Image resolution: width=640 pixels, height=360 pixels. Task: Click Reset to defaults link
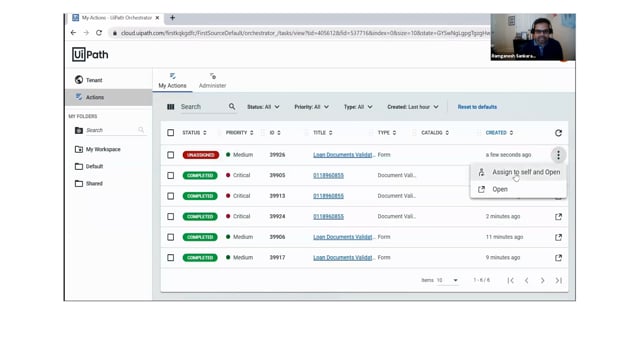(477, 107)
